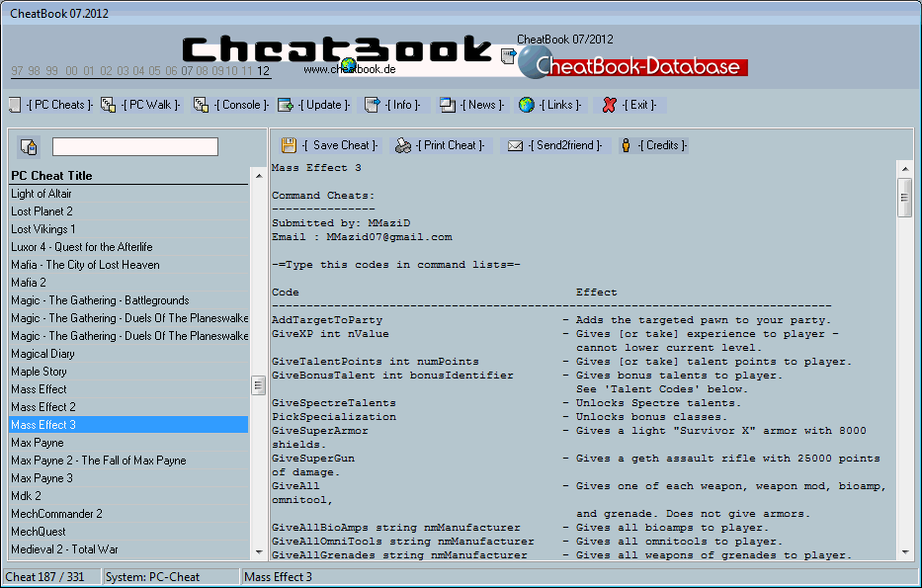Select Max Payne 2 - The Fall of Max Payne
The image size is (922, 588).
[x=128, y=461]
